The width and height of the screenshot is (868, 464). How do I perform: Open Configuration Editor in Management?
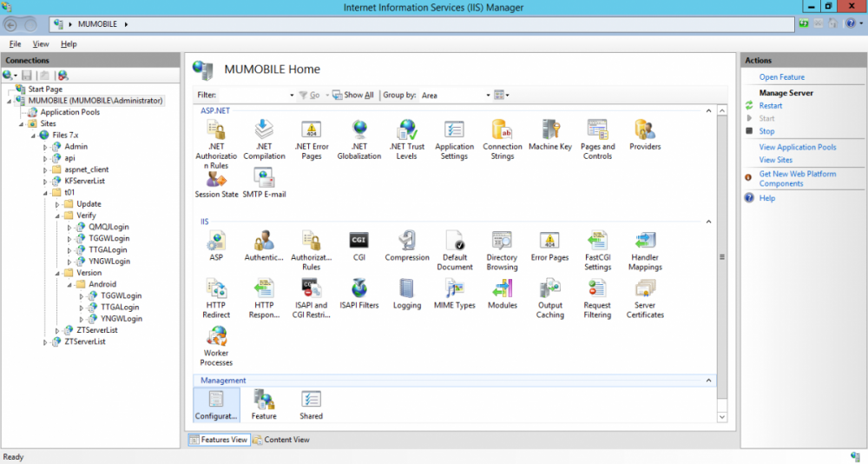[x=216, y=405]
